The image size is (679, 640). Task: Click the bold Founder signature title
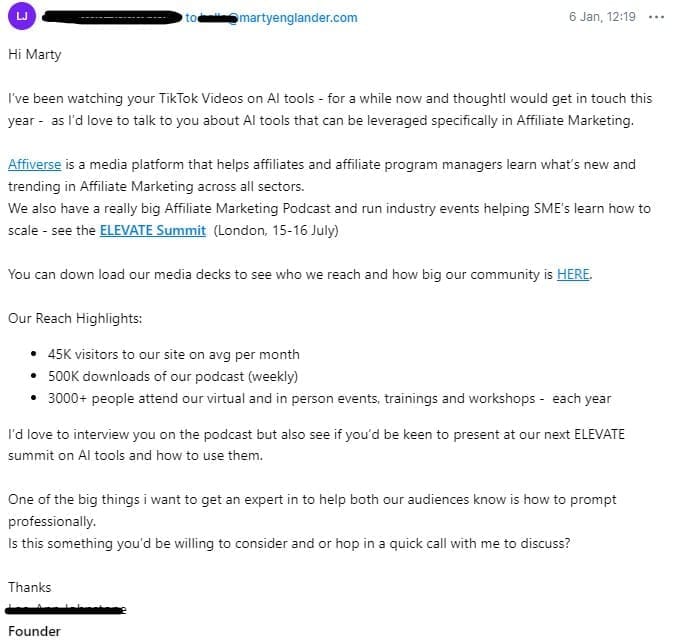click(34, 631)
